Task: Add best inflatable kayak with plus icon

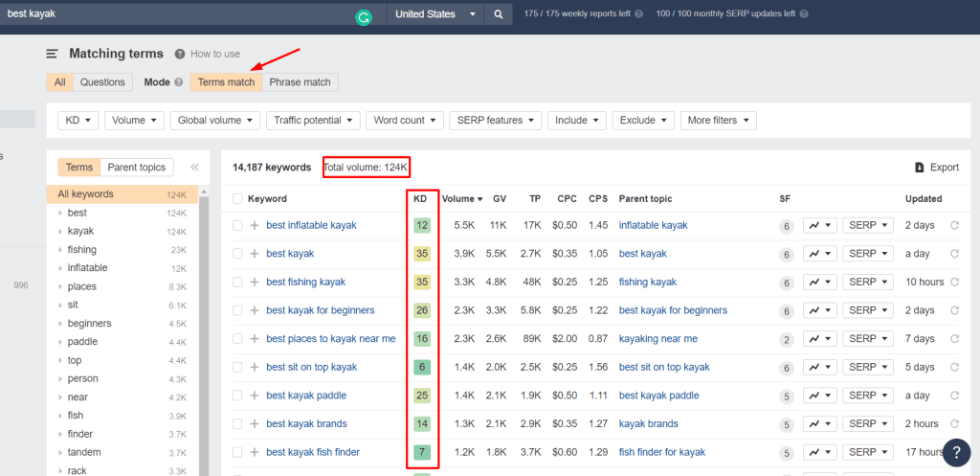Action: pos(255,225)
